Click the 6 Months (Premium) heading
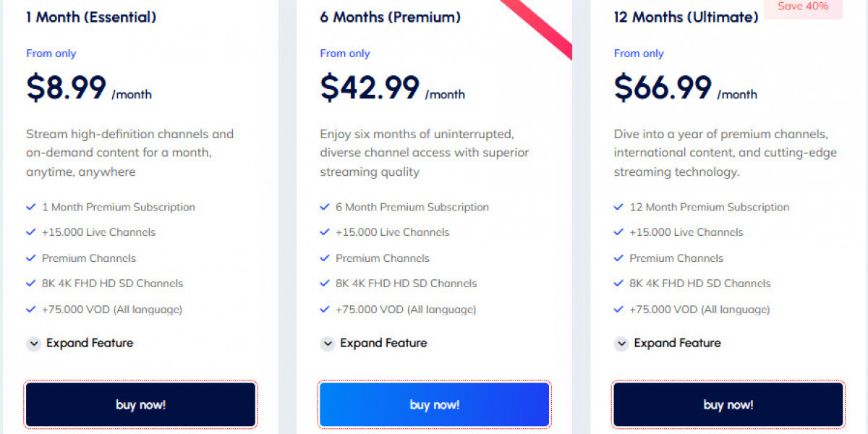The width and height of the screenshot is (868, 434). point(390,17)
